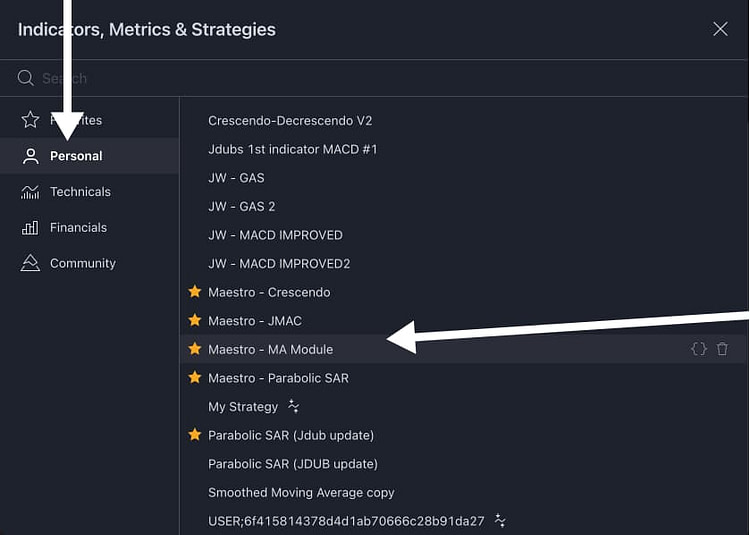Select the Financials category
Image resolution: width=750 pixels, height=535 pixels.
(78, 228)
